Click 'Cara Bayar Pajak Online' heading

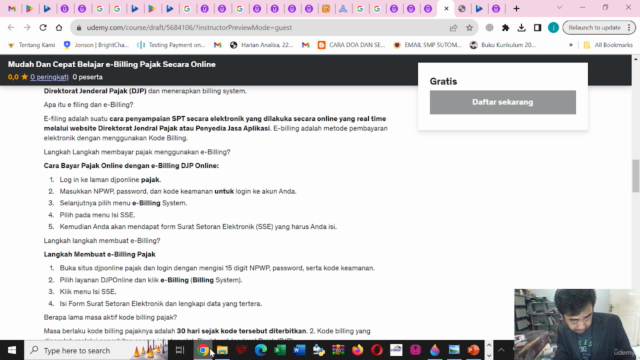click(x=131, y=166)
